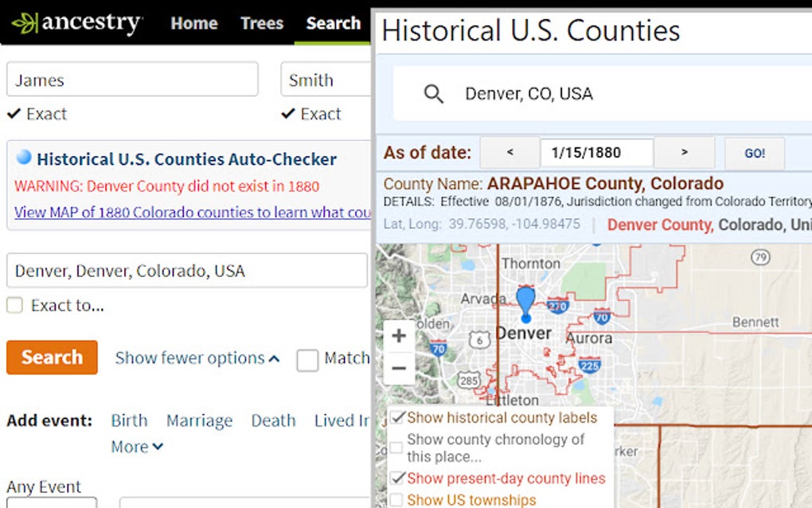Click the As of date field 1/15/1880

pos(596,152)
